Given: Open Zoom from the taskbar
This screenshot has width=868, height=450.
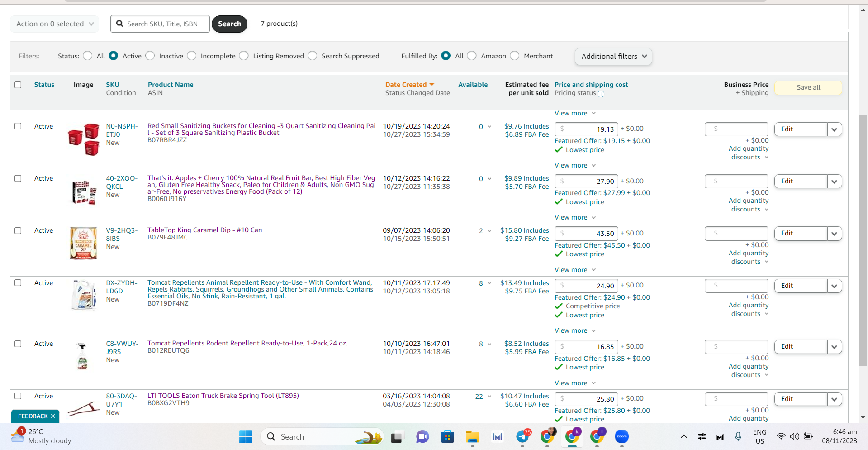Looking at the screenshot, I should click(622, 437).
